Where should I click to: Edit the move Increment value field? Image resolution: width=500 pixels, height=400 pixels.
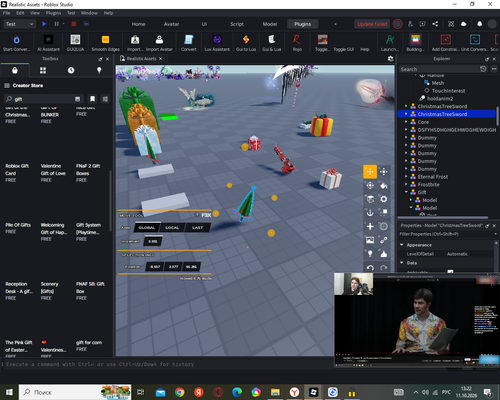tap(153, 241)
